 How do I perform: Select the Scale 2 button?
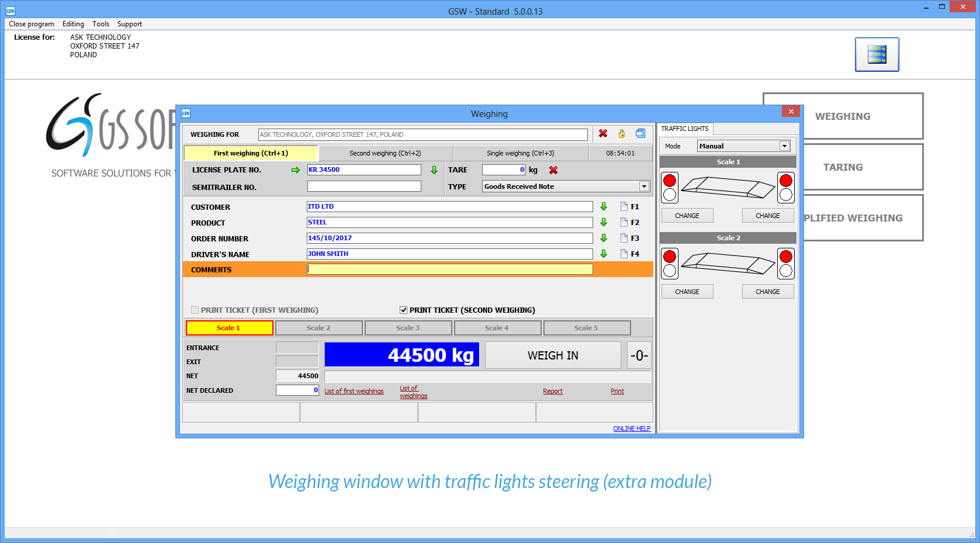click(318, 328)
